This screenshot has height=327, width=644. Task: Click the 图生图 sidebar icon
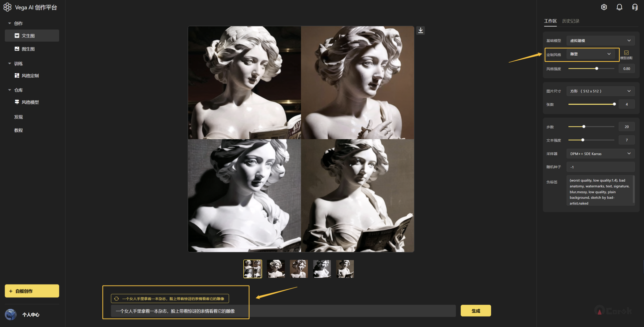click(x=17, y=49)
